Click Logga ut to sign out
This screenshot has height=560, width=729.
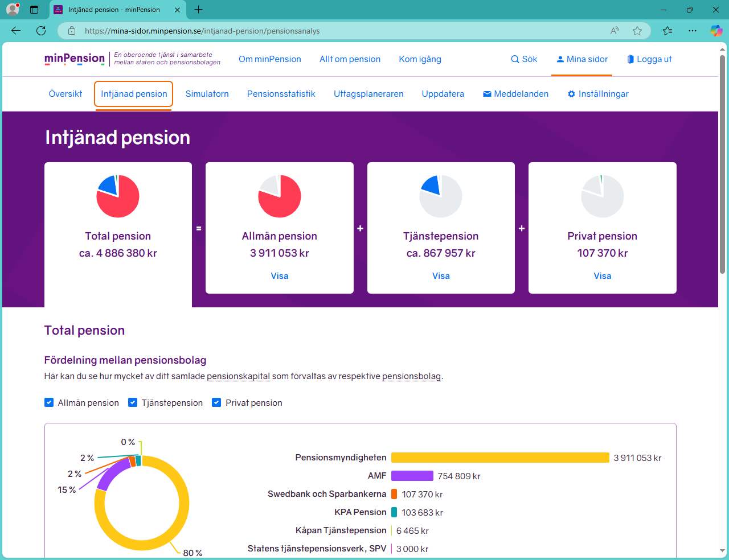[x=649, y=59]
